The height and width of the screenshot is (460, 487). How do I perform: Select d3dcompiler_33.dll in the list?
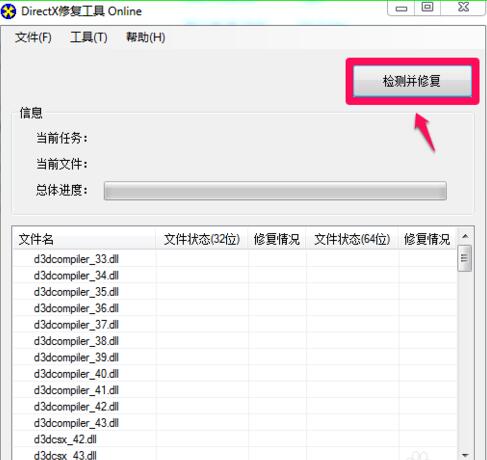point(235,259)
